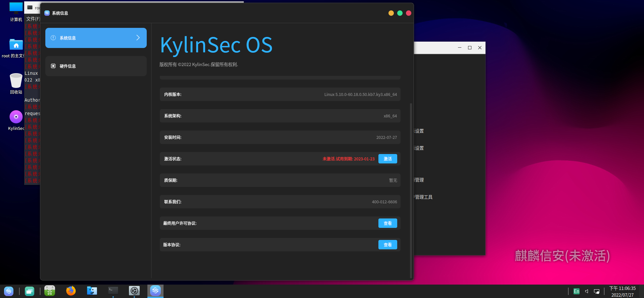The image size is (644, 298).
Task: Maximize the background settings window
Action: pos(470,48)
